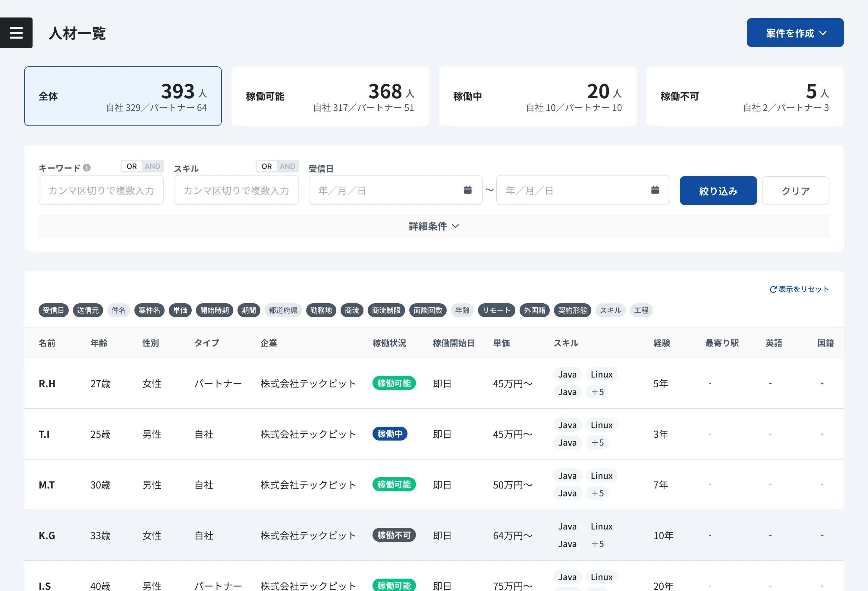Toggle the 都道府県 column chip

point(283,310)
